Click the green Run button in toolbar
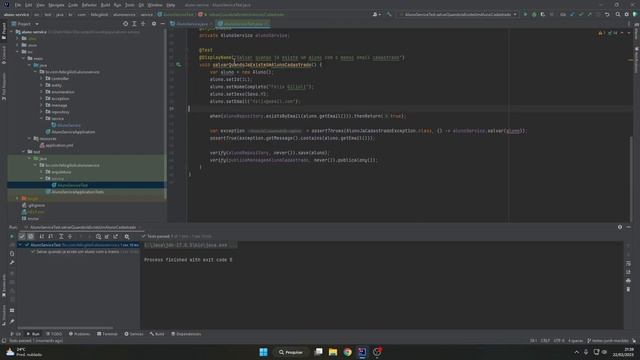640x360 pixels. pyautogui.click(x=525, y=14)
